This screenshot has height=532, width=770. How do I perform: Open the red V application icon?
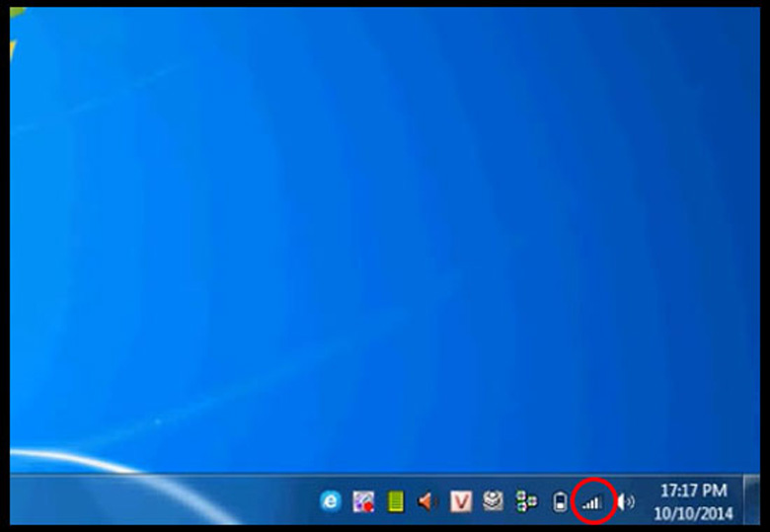click(x=461, y=502)
